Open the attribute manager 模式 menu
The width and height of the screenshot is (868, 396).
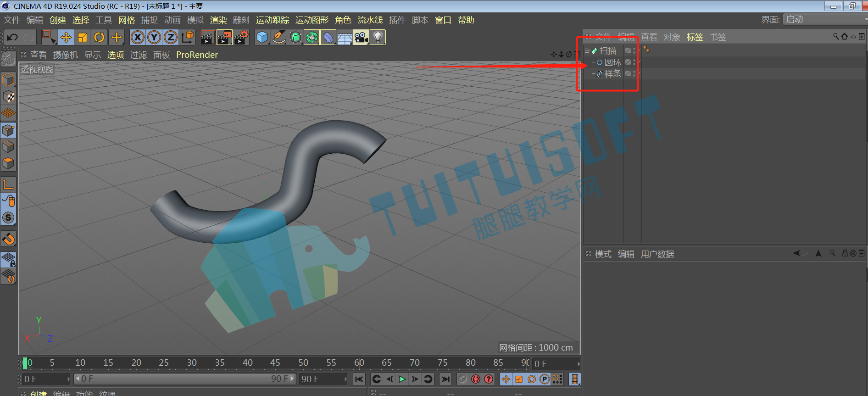[603, 254]
